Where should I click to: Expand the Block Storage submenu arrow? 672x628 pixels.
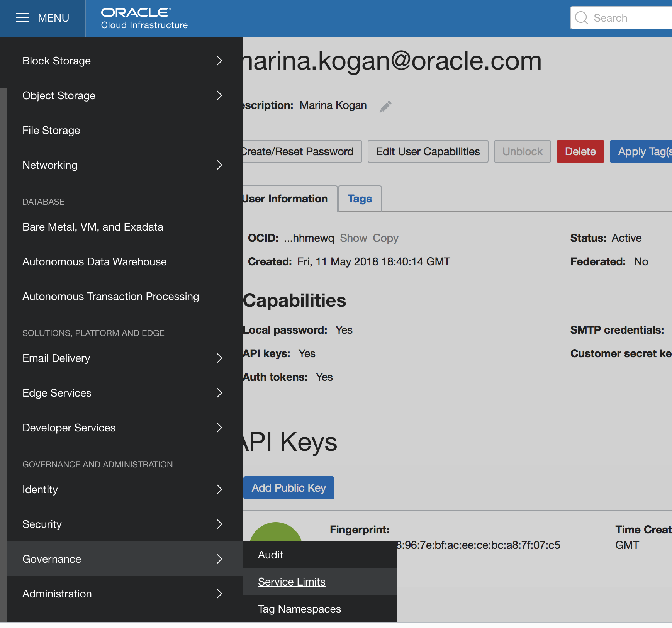219,61
